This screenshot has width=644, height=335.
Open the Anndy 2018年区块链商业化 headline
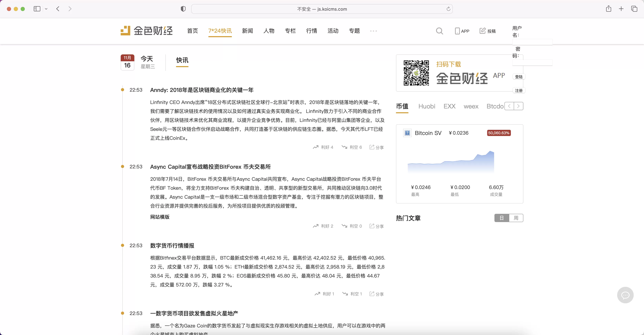click(202, 90)
